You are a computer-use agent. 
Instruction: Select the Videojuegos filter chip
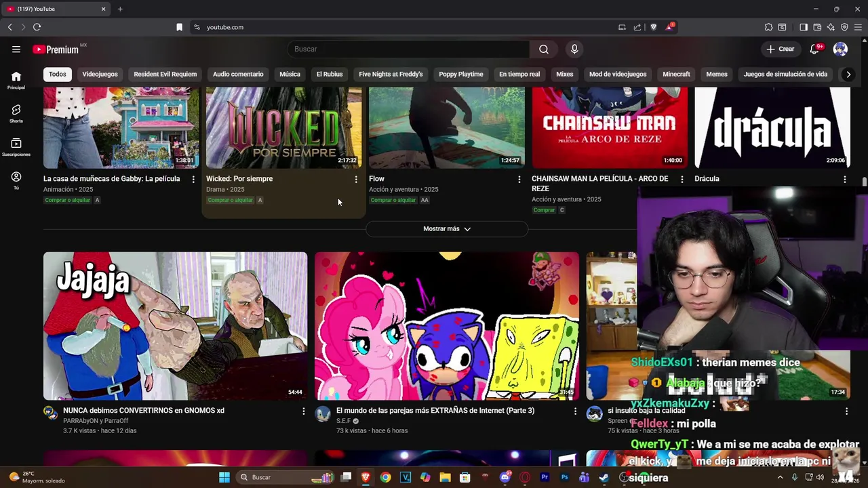click(100, 74)
